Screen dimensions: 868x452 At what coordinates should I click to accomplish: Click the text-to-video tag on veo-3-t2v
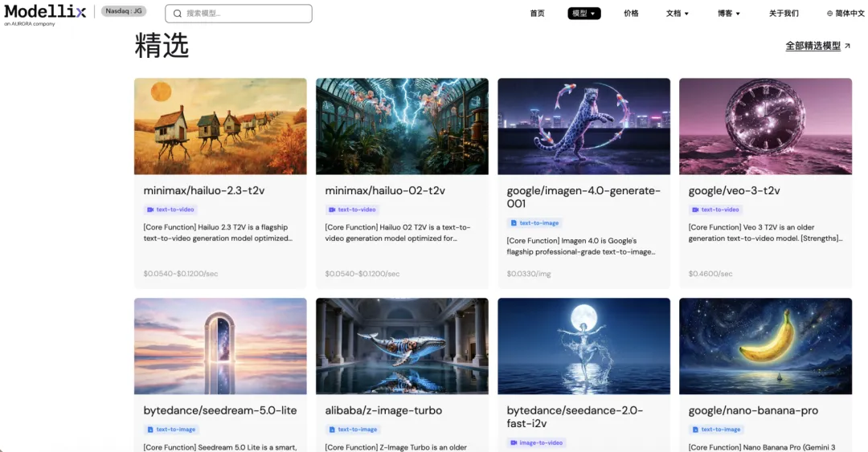(715, 210)
